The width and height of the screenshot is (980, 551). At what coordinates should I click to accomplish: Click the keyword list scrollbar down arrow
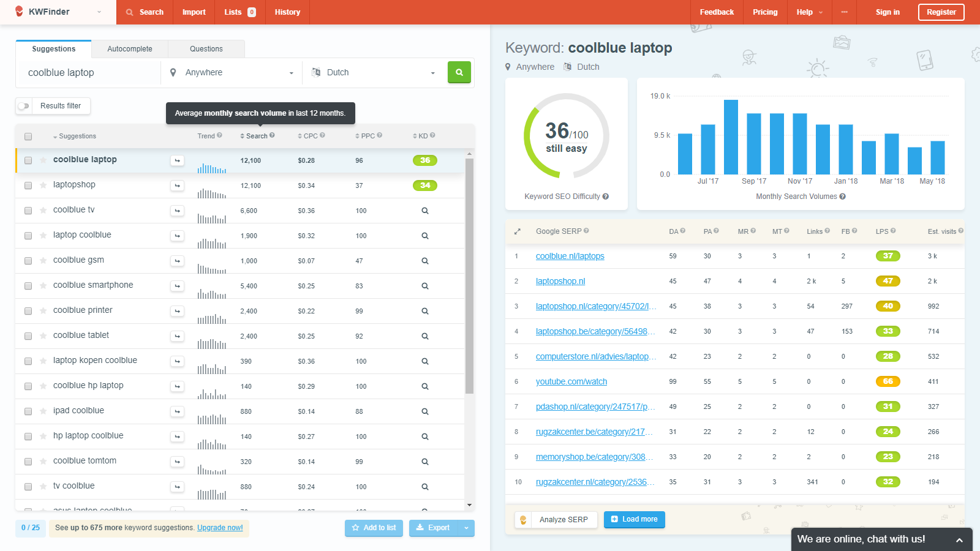[469, 505]
